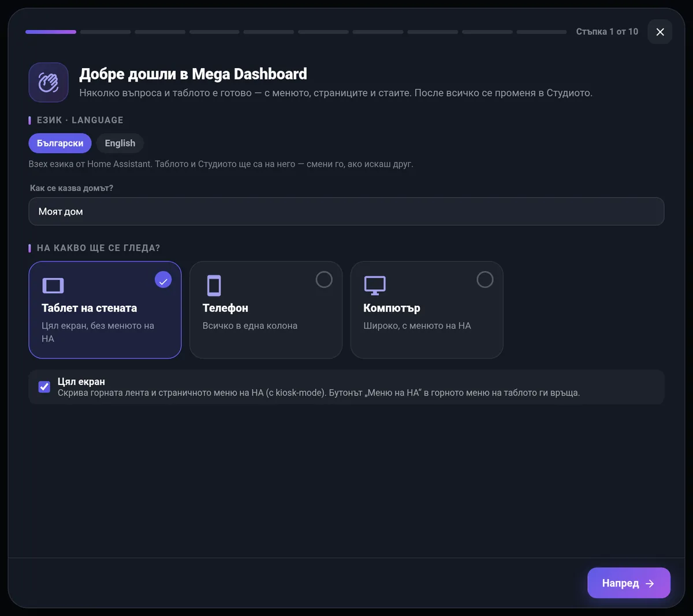Click the subtitle starting "Няколко въпроса и таблото"

pos(336,93)
